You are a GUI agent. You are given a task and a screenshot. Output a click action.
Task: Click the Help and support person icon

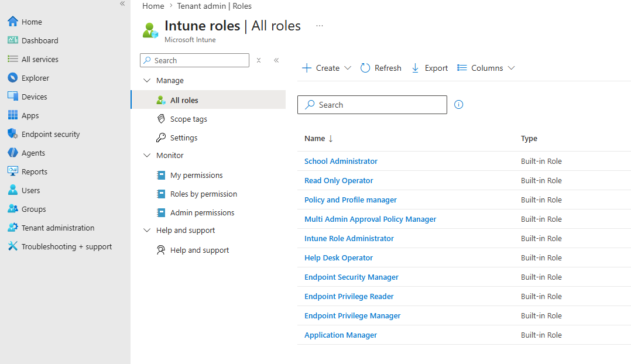pyautogui.click(x=161, y=250)
